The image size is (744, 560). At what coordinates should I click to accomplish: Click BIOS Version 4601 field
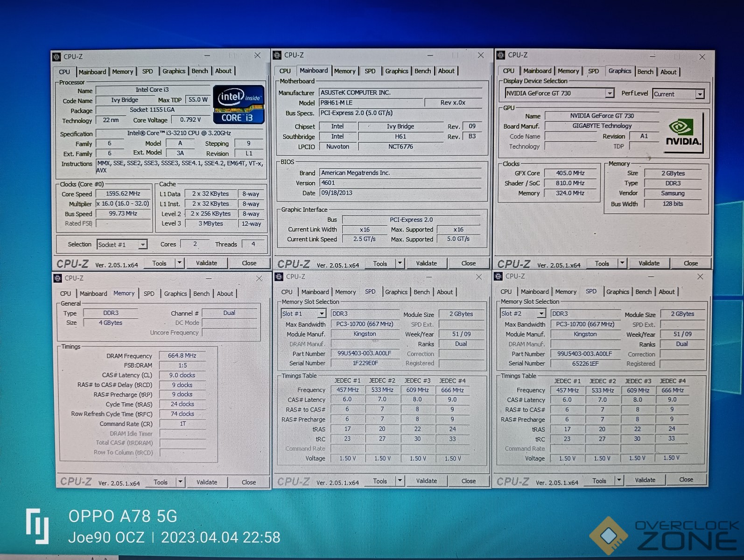pos(400,183)
